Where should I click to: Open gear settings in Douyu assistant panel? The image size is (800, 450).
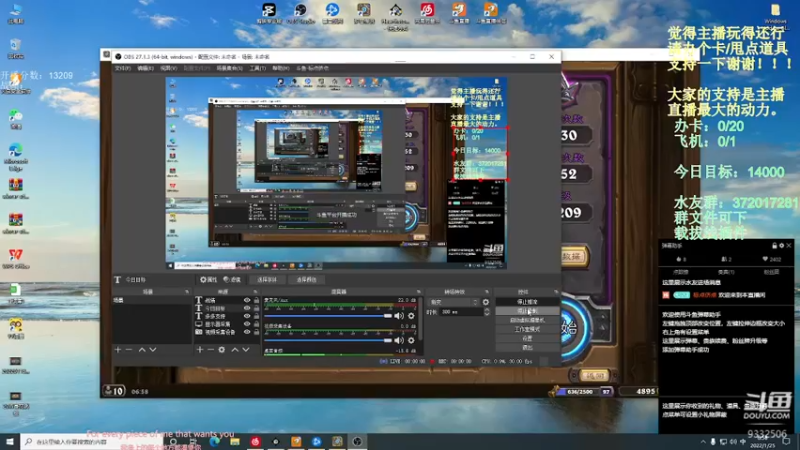782,245
